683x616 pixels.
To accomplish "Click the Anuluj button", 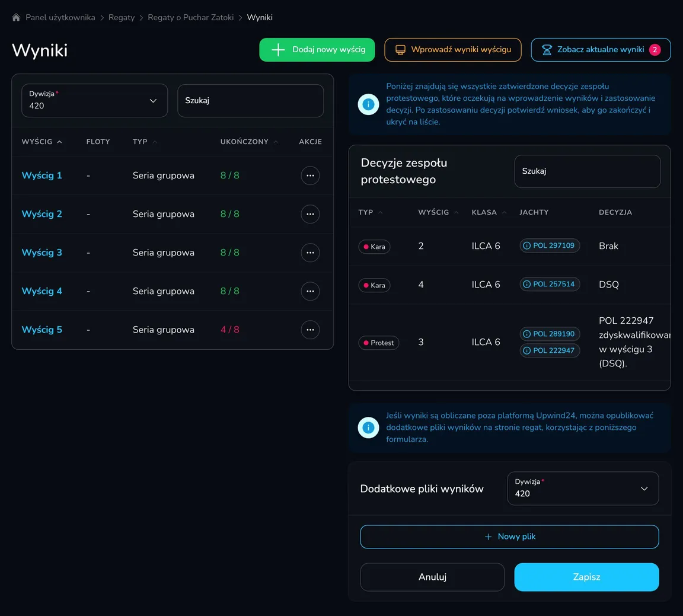I will click(432, 577).
